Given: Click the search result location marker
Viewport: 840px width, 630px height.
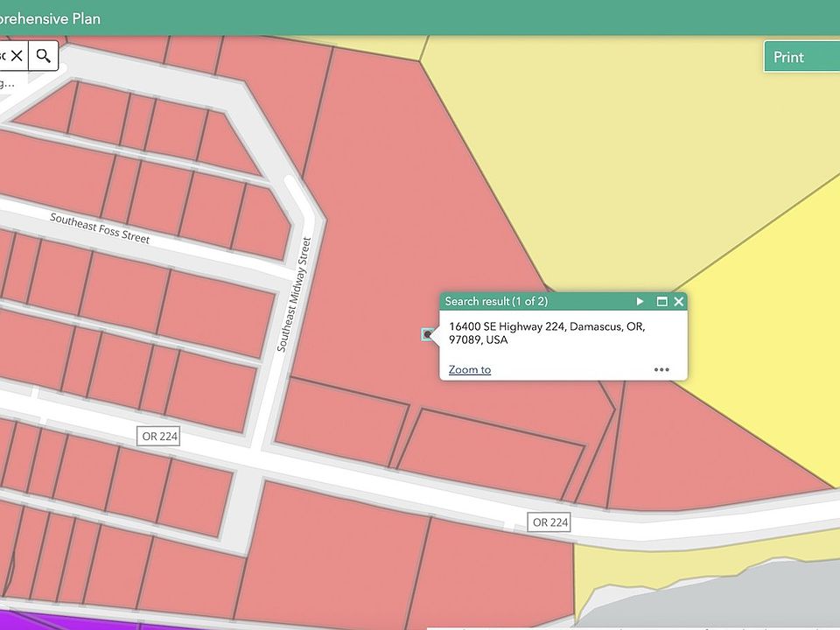Looking at the screenshot, I should 427,334.
